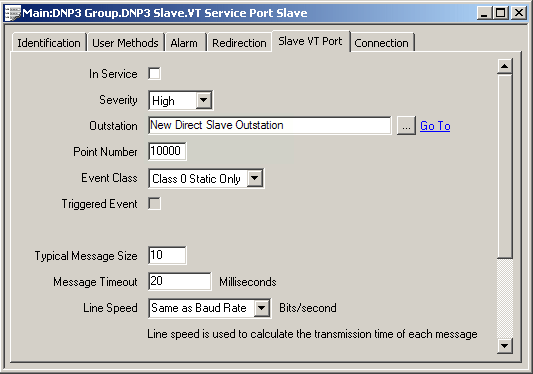This screenshot has width=533, height=374.
Task: Click the Outstation text field
Action: [x=270, y=125]
